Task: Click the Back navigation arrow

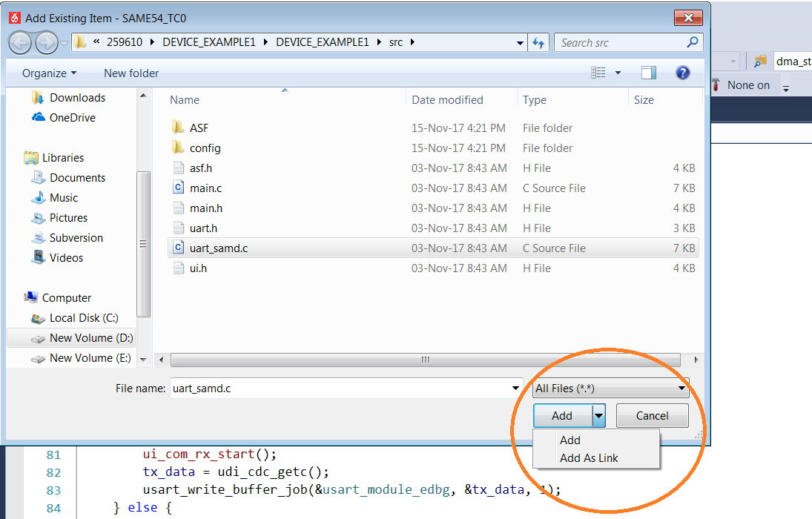Action: click(21, 42)
